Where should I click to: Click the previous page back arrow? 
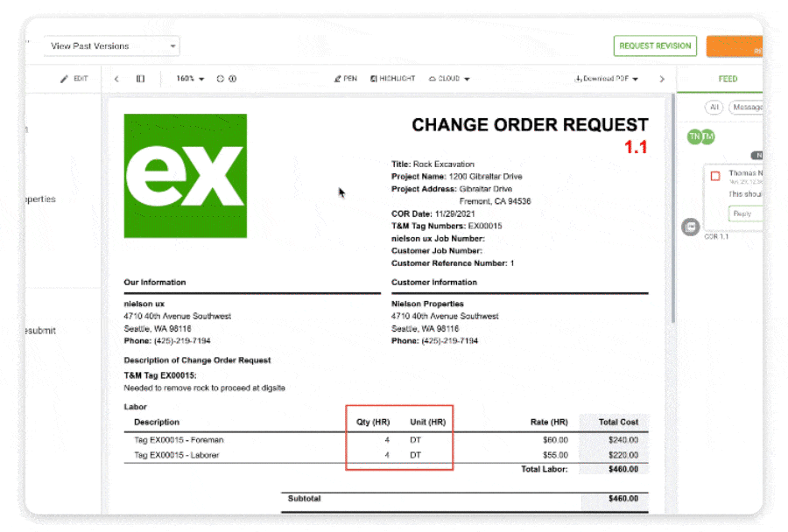(116, 78)
